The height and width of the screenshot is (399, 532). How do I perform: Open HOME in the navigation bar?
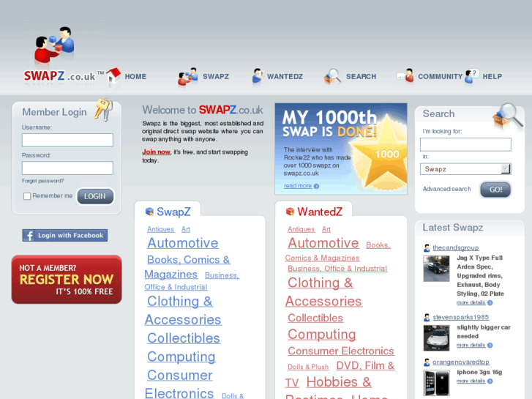[135, 76]
